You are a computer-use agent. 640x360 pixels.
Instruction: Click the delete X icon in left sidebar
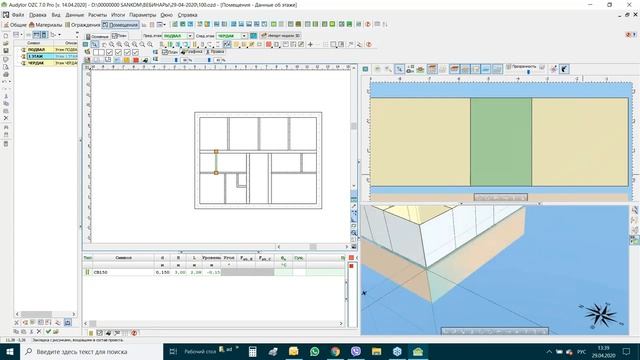(x=6, y=118)
